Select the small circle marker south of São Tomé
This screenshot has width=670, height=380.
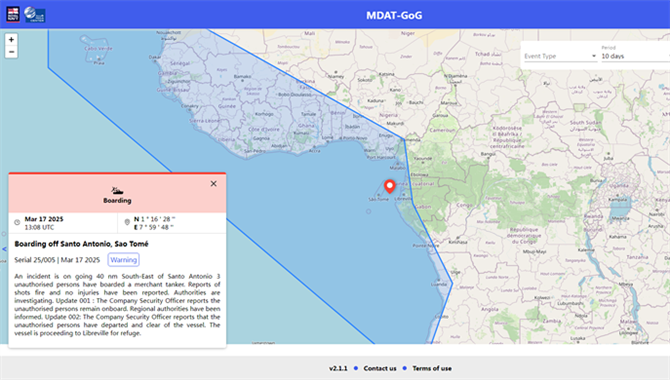(x=368, y=211)
